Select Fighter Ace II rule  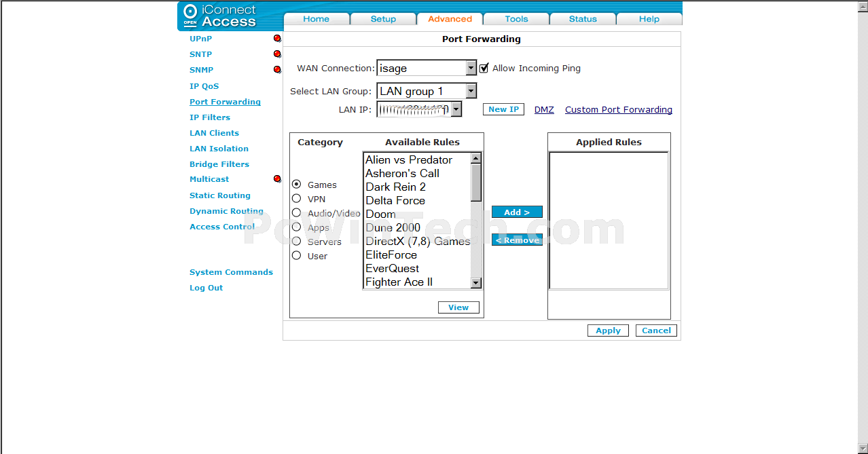pos(417,282)
